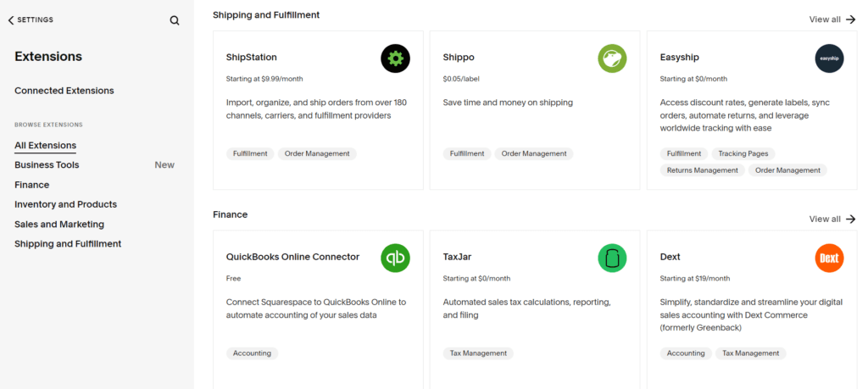The height and width of the screenshot is (389, 868).
Task: Click Returns Management tag on Easyship
Action: coord(702,170)
